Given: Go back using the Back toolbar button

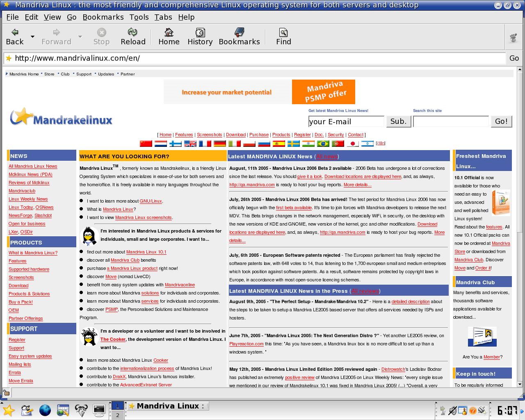Looking at the screenshot, I should coord(15,37).
